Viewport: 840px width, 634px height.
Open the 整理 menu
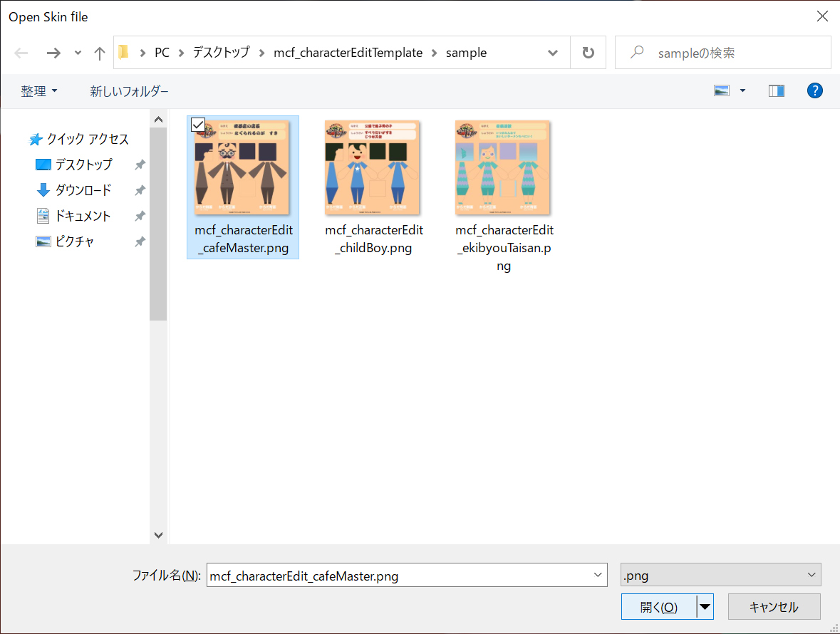[x=38, y=91]
